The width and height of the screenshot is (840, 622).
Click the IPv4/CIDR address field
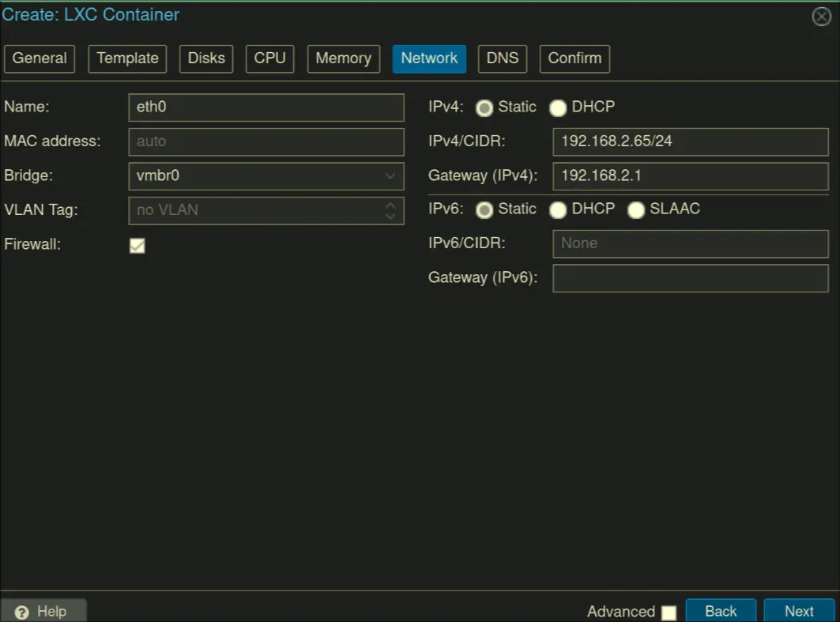[x=690, y=141]
